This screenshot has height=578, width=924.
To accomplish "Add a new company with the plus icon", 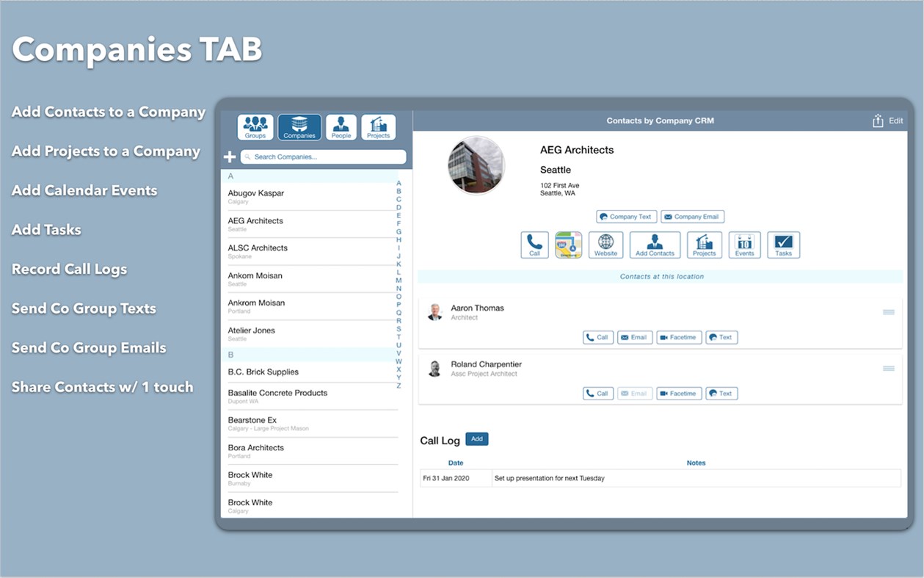I will 230,156.
